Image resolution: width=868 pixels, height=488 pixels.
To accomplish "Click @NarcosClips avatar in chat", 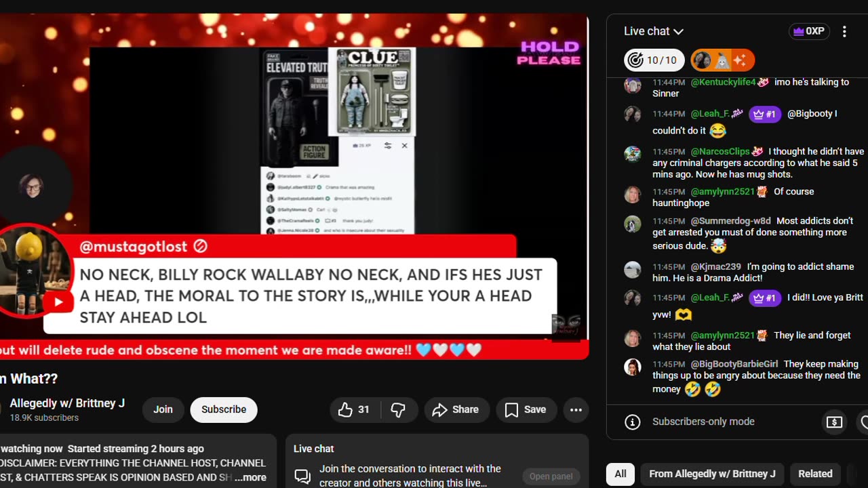I will pos(633,154).
